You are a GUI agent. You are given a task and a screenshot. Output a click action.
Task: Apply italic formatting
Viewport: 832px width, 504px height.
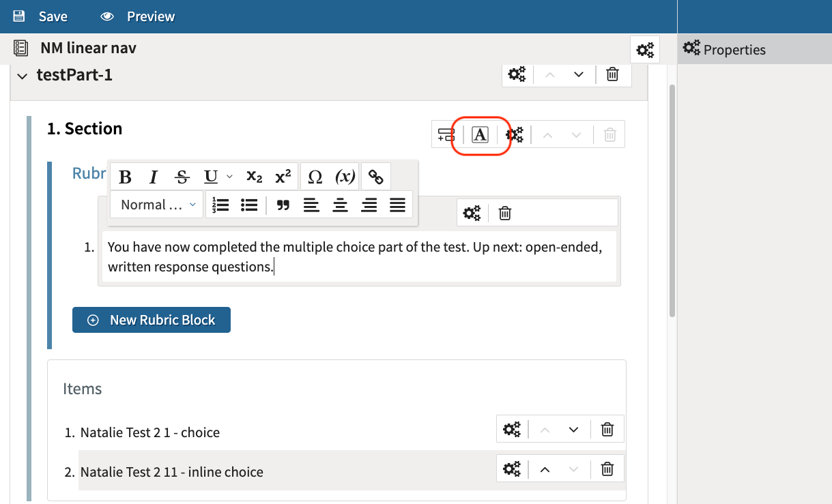point(153,177)
